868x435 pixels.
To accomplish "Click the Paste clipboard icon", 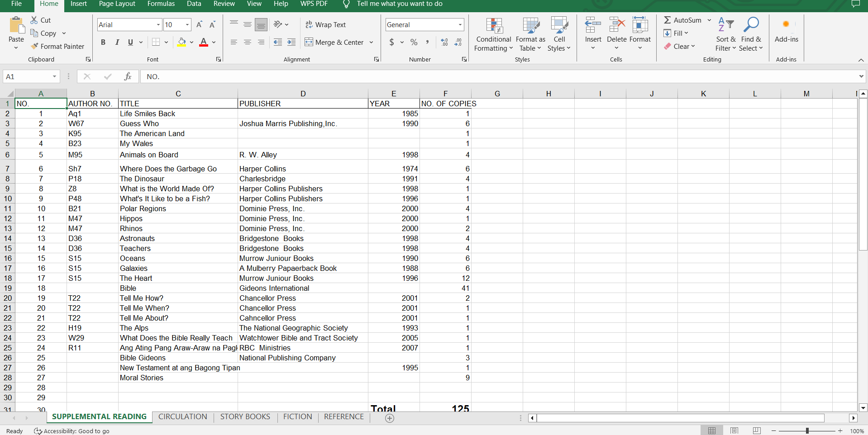I will (x=16, y=25).
